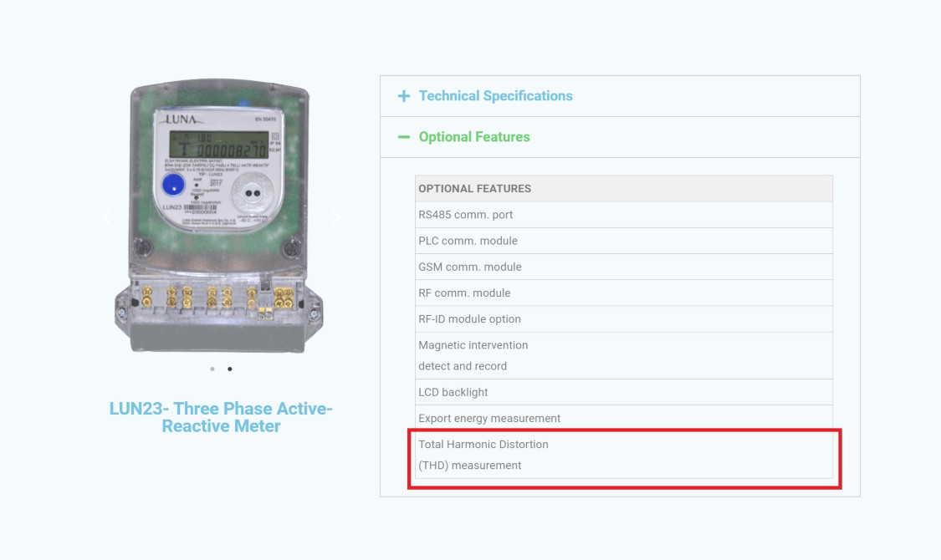Select the first carousel dot indicator
Screen dimensions: 941x560
coord(212,369)
